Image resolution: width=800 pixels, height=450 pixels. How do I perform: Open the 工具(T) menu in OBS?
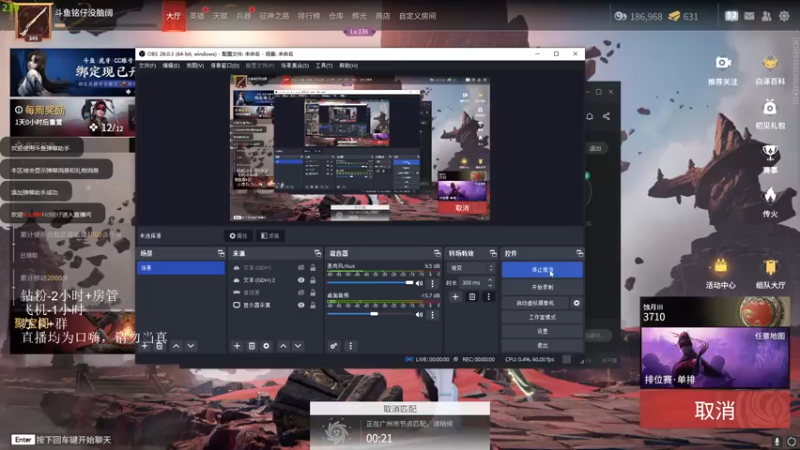[324, 66]
